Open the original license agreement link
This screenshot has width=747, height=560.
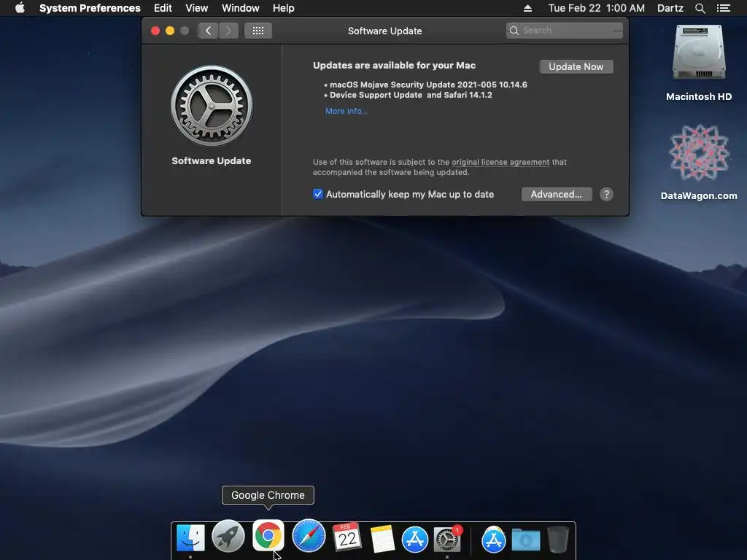pos(500,162)
